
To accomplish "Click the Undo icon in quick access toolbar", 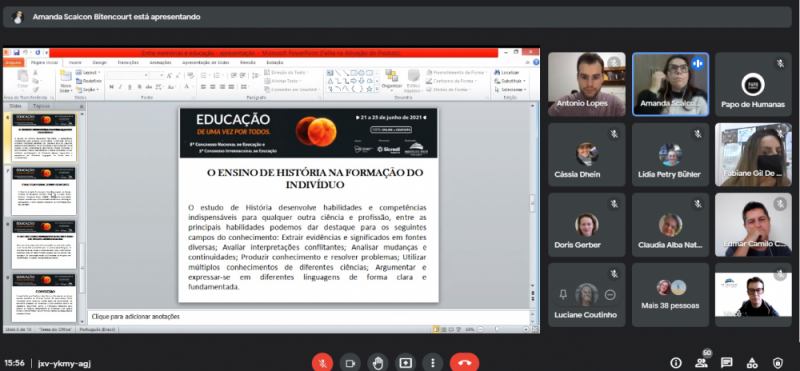I will [x=24, y=52].
